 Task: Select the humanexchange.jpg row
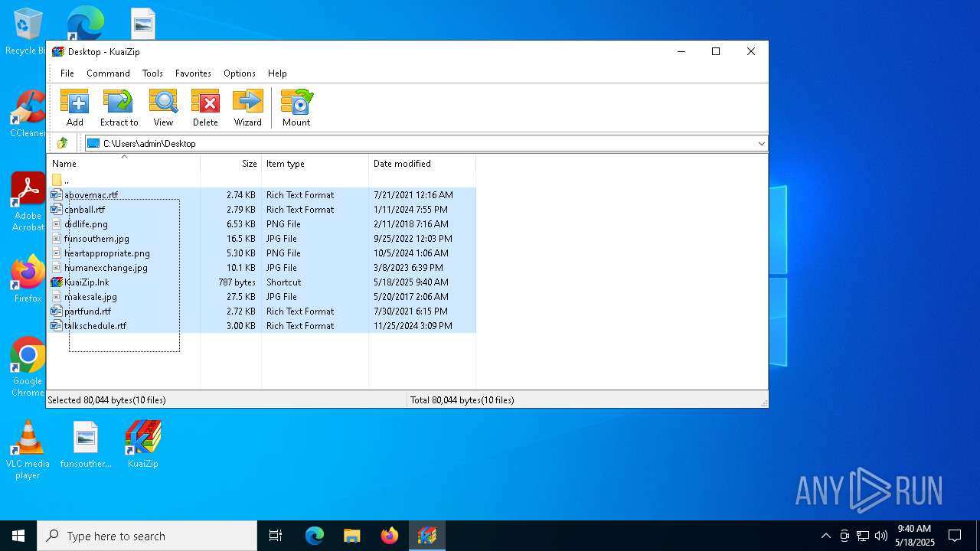pos(262,268)
